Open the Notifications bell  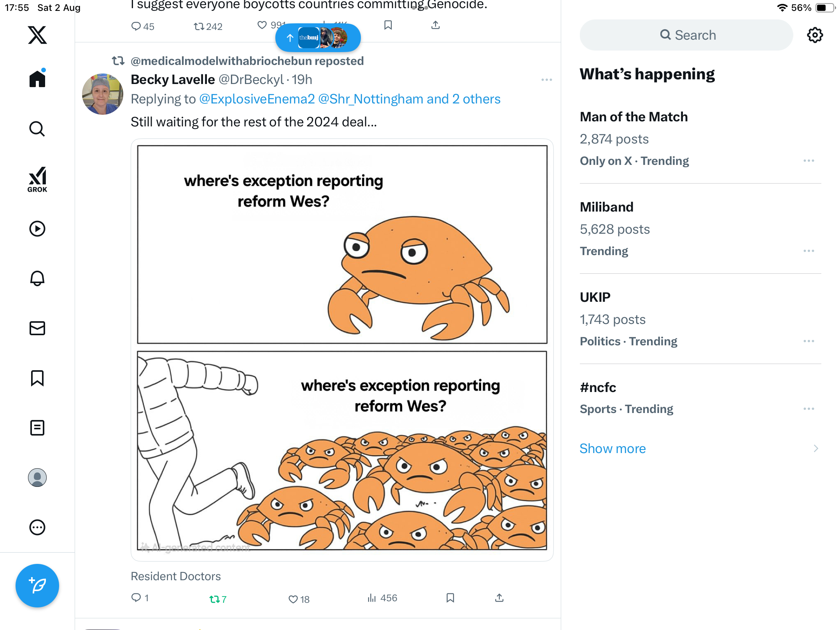coord(37,278)
